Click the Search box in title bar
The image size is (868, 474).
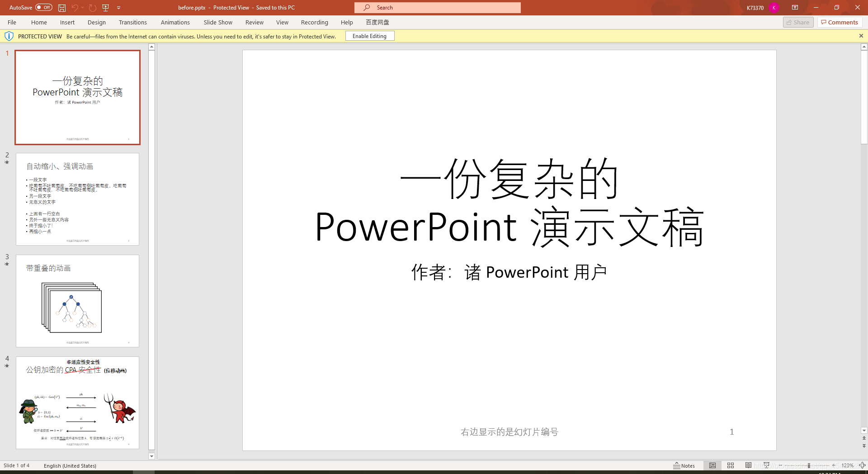pyautogui.click(x=438, y=8)
